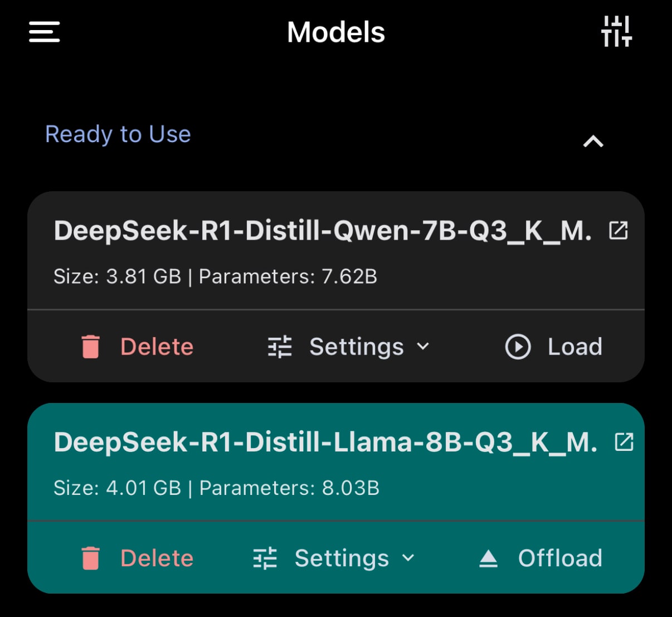This screenshot has height=617, width=672.
Task: Click the play icon to load Qwen-7B
Action: tap(518, 347)
